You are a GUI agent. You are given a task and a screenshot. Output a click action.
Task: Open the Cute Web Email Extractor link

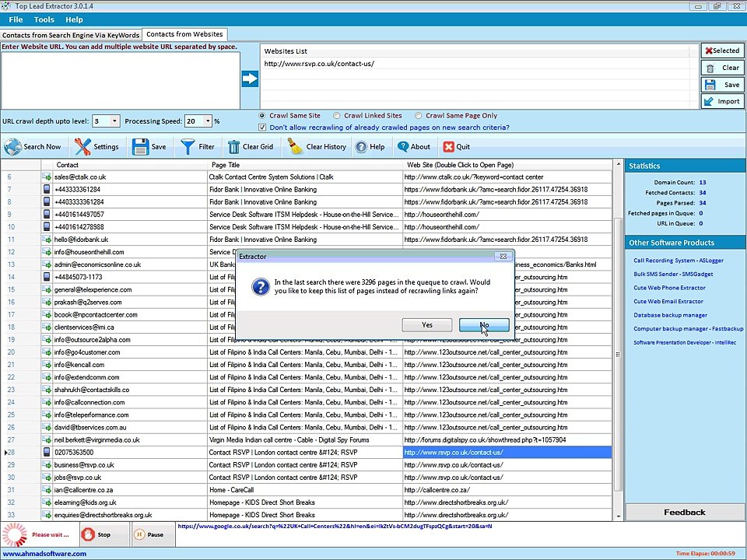point(668,302)
